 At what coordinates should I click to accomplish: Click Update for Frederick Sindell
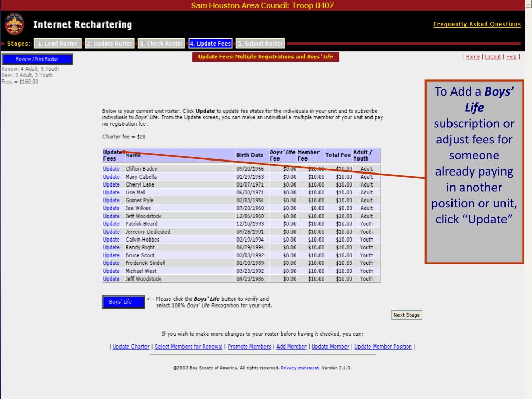[x=111, y=263]
